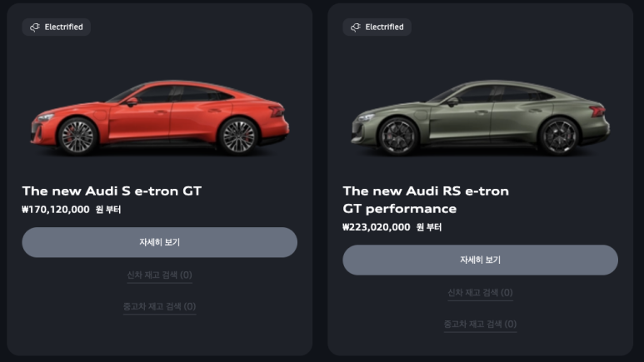Click the Electrified plug icon on S e-tron GT card
The image size is (644, 362).
(35, 27)
